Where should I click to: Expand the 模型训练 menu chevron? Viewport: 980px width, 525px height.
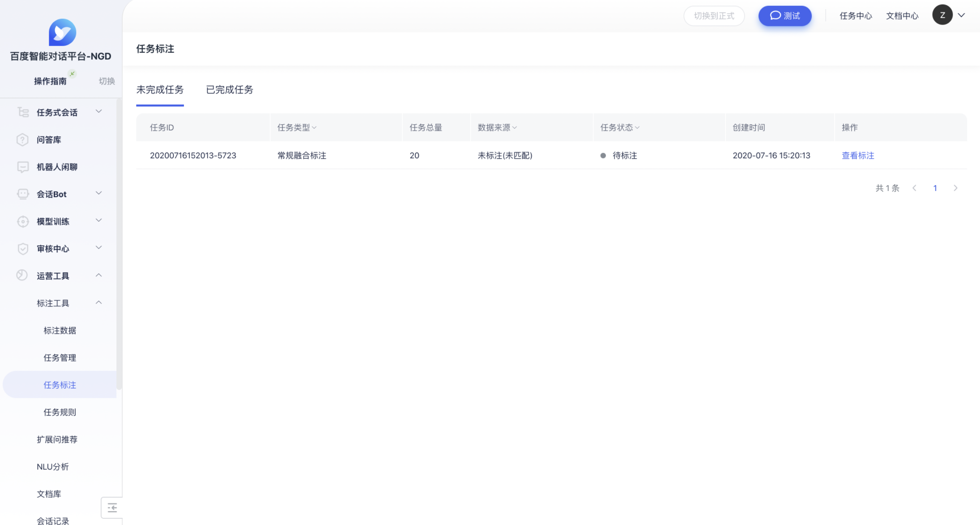[99, 220]
